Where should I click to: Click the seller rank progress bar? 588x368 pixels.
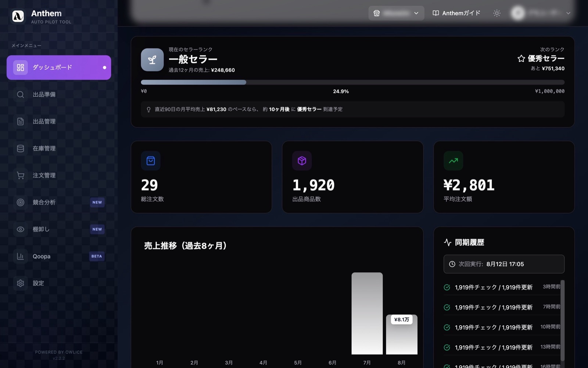click(352, 82)
